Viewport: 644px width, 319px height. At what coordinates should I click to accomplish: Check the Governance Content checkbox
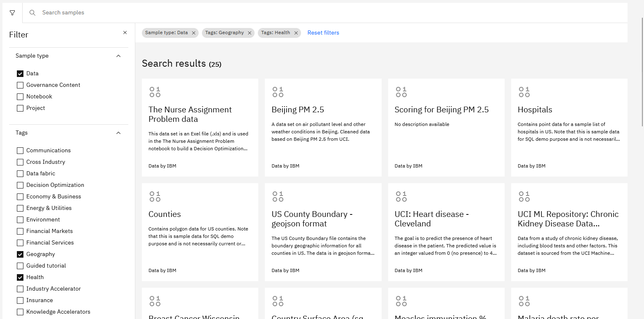click(20, 85)
